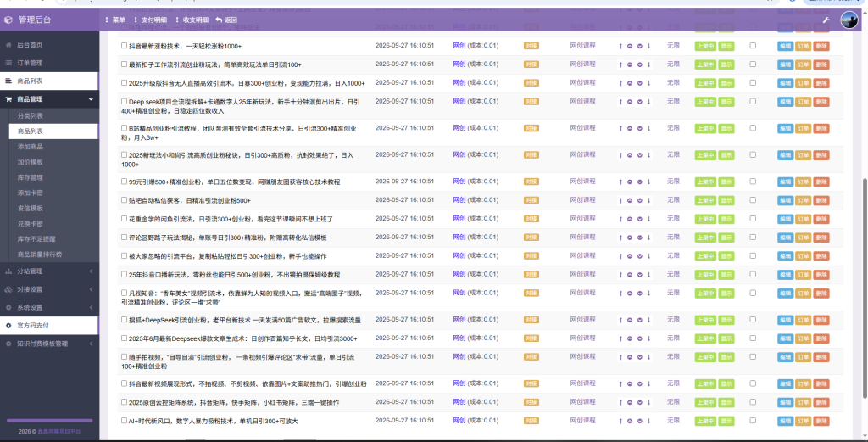Tick the right-side checkbox in the 99元引爆500+ row
Viewport: 868px width, 442px height.
point(753,181)
